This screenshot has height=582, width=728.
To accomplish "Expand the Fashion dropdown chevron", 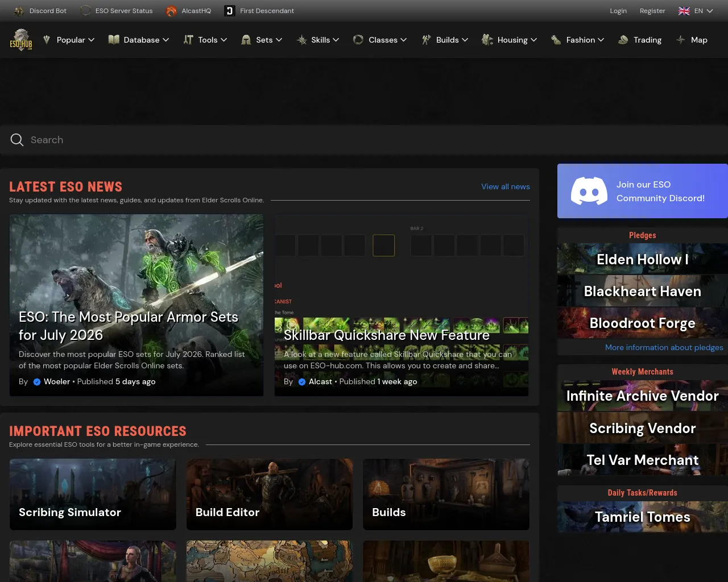I will click(601, 40).
